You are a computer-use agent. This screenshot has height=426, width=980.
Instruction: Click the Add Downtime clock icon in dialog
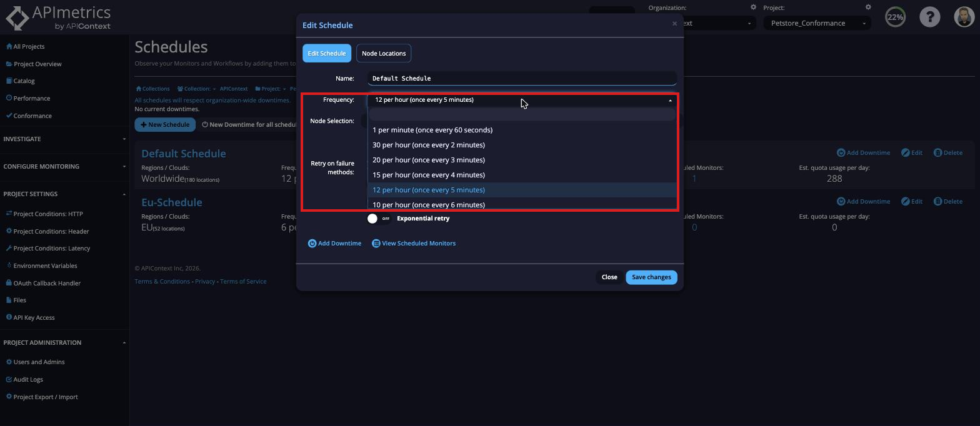(x=312, y=244)
